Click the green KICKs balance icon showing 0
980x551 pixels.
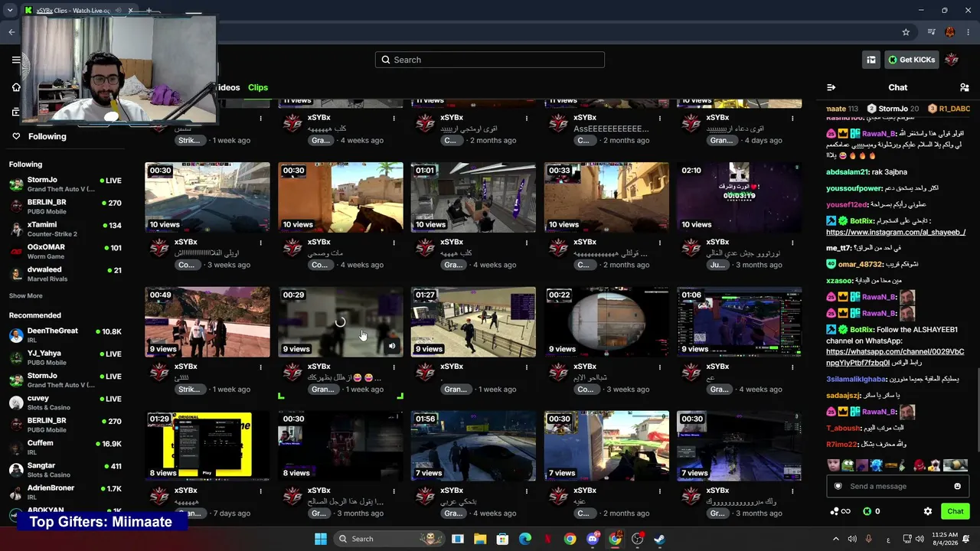click(x=871, y=511)
